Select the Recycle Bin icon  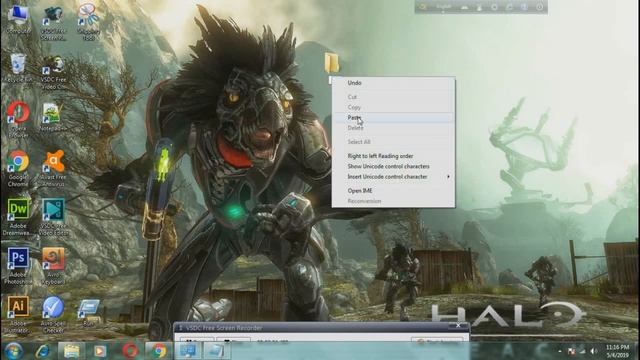18,67
